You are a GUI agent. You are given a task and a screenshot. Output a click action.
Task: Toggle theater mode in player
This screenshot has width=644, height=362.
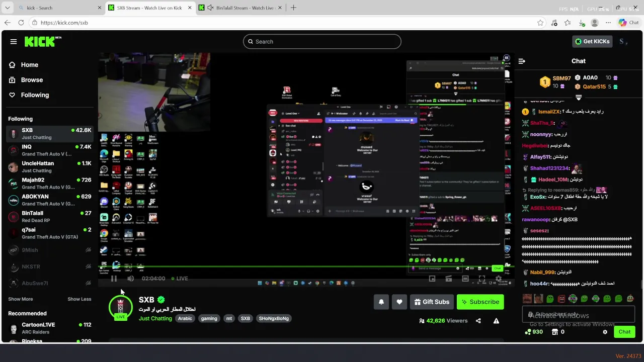pyautogui.click(x=465, y=279)
